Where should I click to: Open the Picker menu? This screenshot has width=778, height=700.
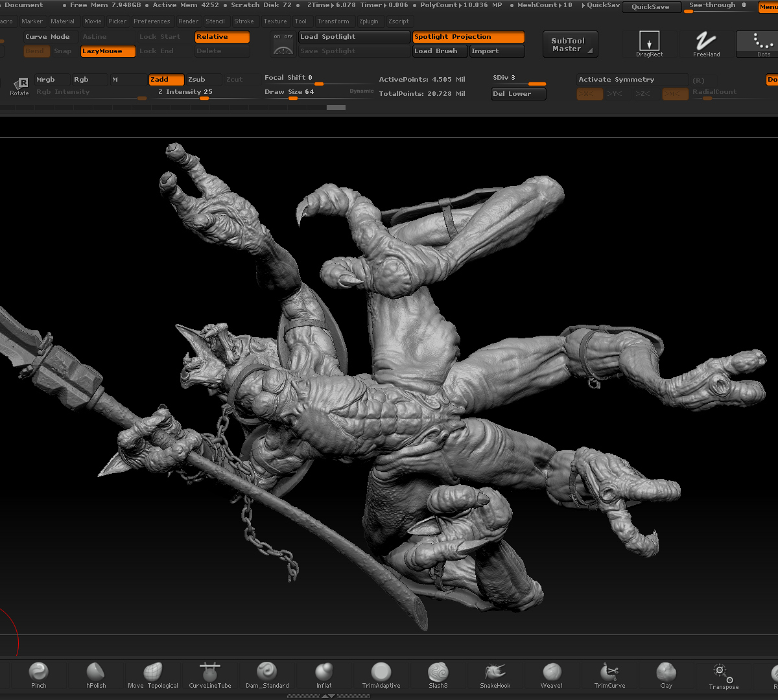point(117,21)
